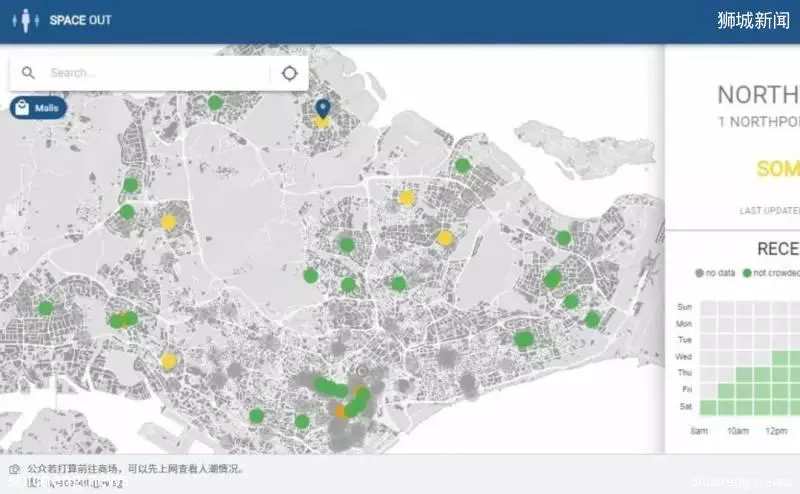Select the Sun 8am heatmap cell
The height and width of the screenshot is (494, 800).
coord(708,308)
